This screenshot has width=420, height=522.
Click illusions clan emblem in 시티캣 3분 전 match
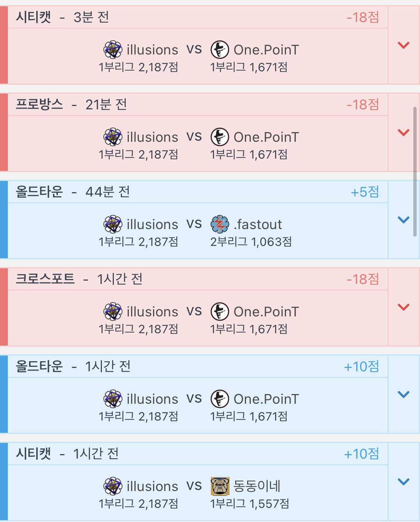click(x=113, y=50)
